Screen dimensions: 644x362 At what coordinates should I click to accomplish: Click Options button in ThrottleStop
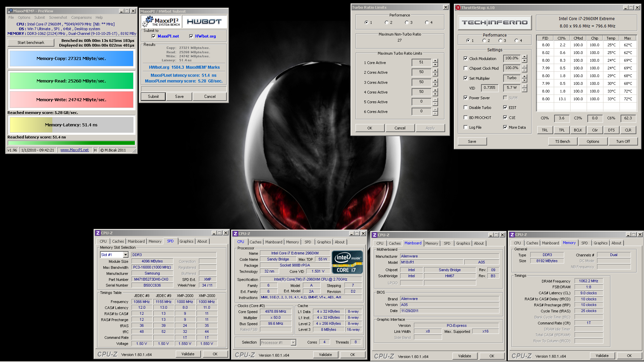tap(593, 141)
